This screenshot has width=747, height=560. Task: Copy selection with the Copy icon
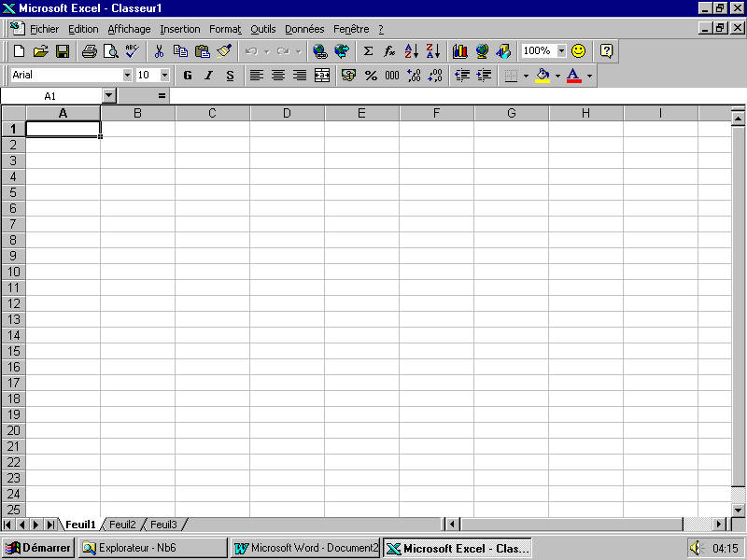180,51
